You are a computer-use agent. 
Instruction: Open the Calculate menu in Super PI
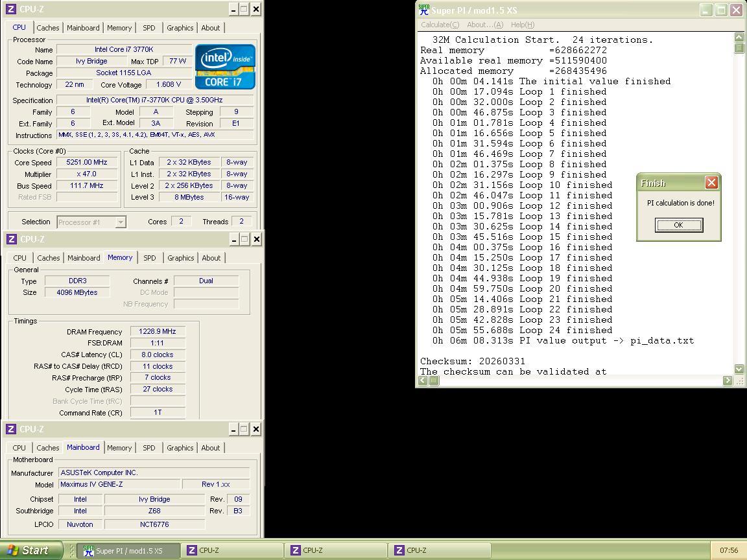(x=440, y=25)
